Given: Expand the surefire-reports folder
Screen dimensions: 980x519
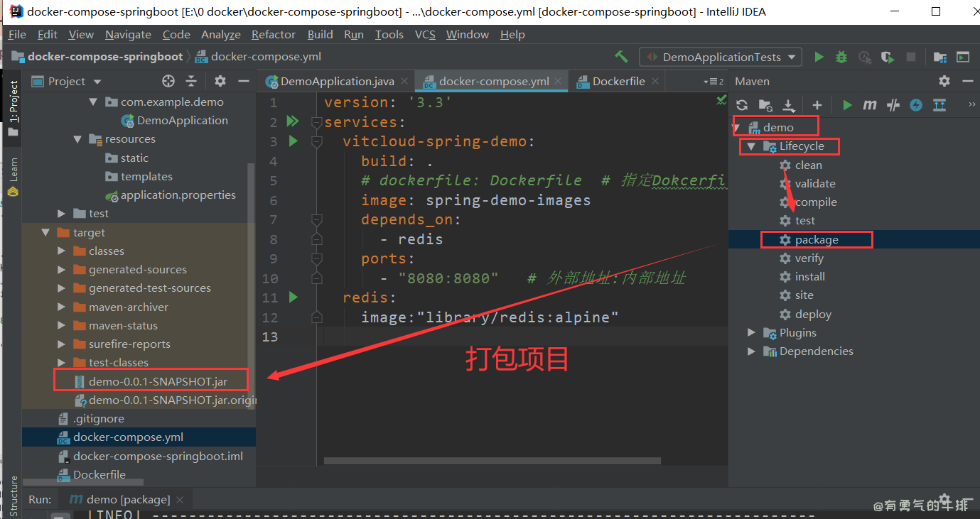Looking at the screenshot, I should click(62, 344).
